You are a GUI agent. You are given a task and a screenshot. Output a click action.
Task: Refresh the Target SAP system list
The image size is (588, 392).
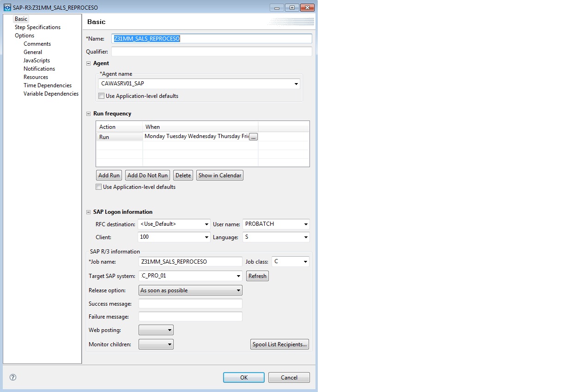[257, 276]
